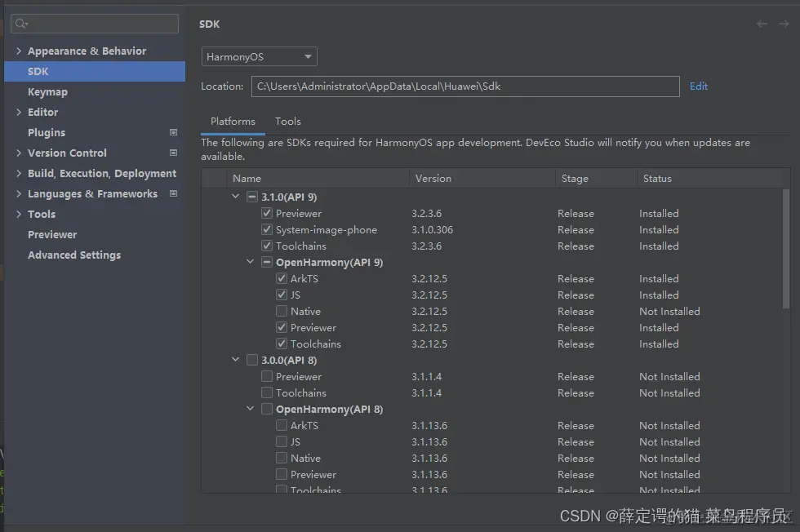Viewport: 800px width, 532px height.
Task: Click the forward navigation arrow
Action: [x=784, y=24]
